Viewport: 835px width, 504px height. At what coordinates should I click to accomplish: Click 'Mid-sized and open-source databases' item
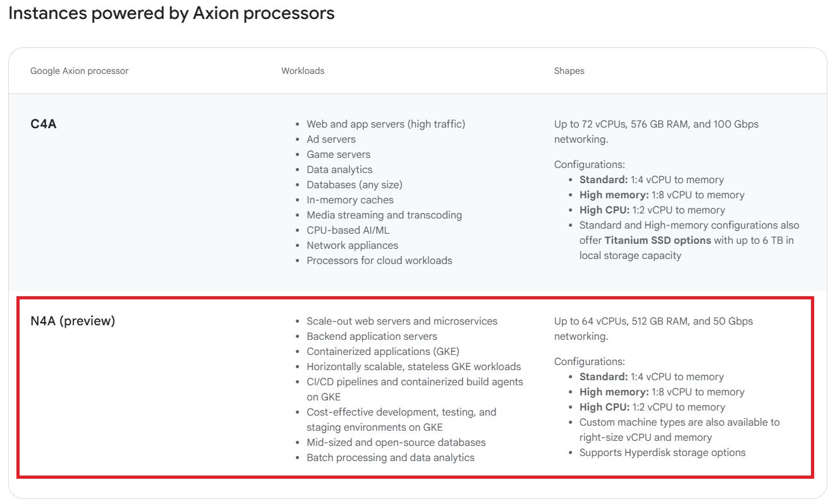[396, 443]
